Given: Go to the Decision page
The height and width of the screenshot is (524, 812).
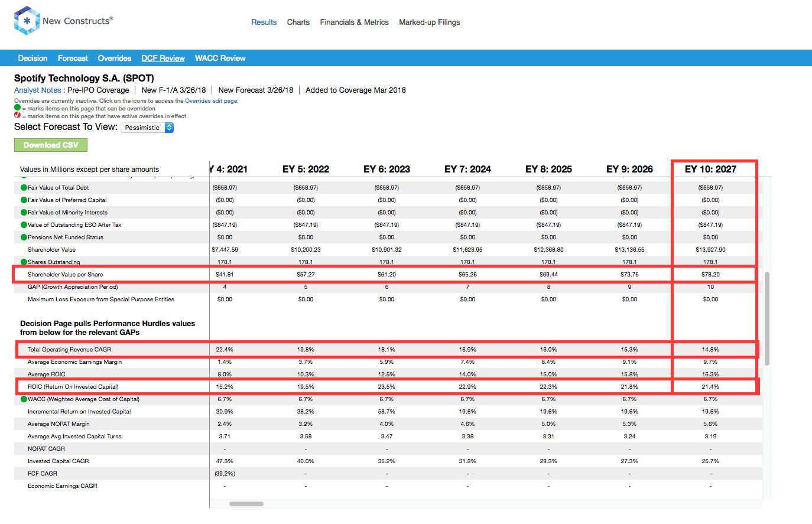Looking at the screenshot, I should [x=33, y=58].
